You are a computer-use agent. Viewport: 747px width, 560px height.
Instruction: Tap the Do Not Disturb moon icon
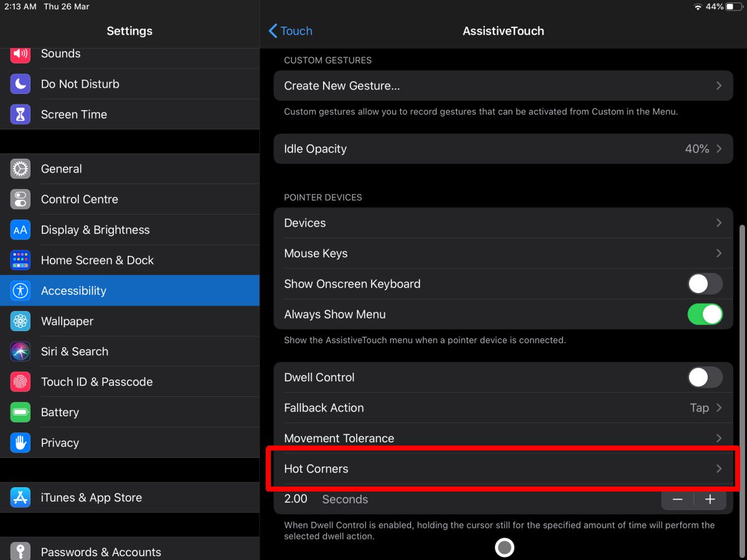coord(21,84)
